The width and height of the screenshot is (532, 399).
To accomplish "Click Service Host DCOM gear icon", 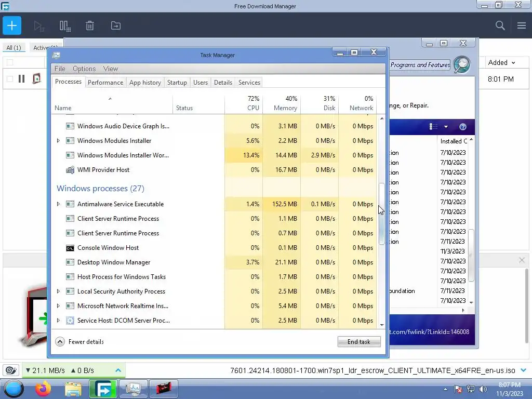I will 70,320.
